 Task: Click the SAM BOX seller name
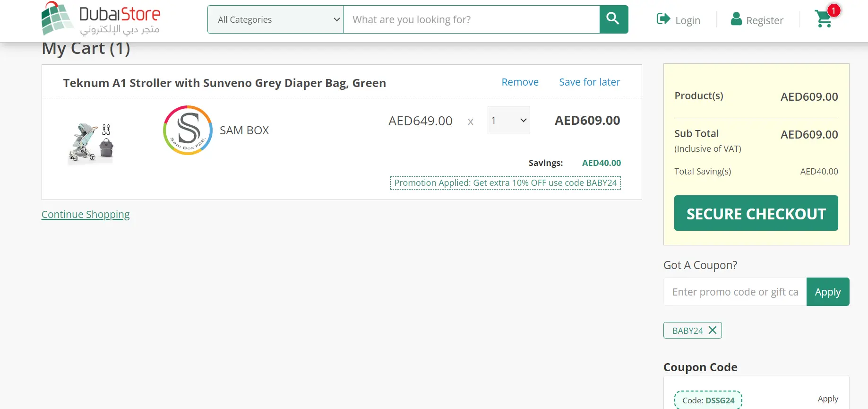tap(244, 131)
